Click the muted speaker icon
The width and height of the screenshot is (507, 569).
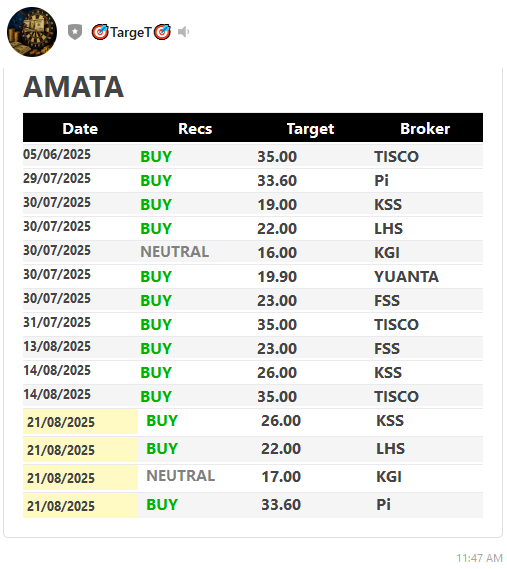[x=184, y=32]
